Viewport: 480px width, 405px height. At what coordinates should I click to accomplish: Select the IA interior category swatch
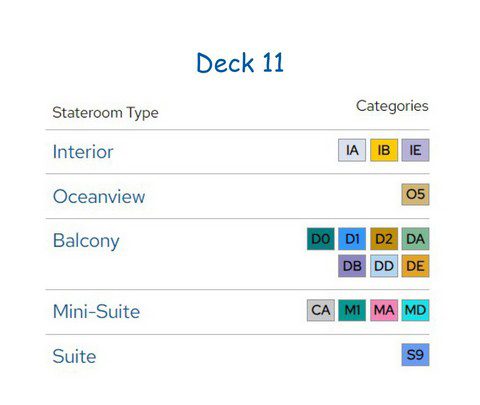pos(352,150)
